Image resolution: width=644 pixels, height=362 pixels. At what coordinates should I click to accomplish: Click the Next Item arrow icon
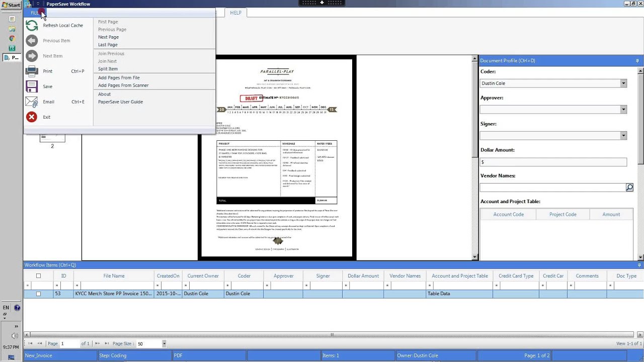pos(32,56)
